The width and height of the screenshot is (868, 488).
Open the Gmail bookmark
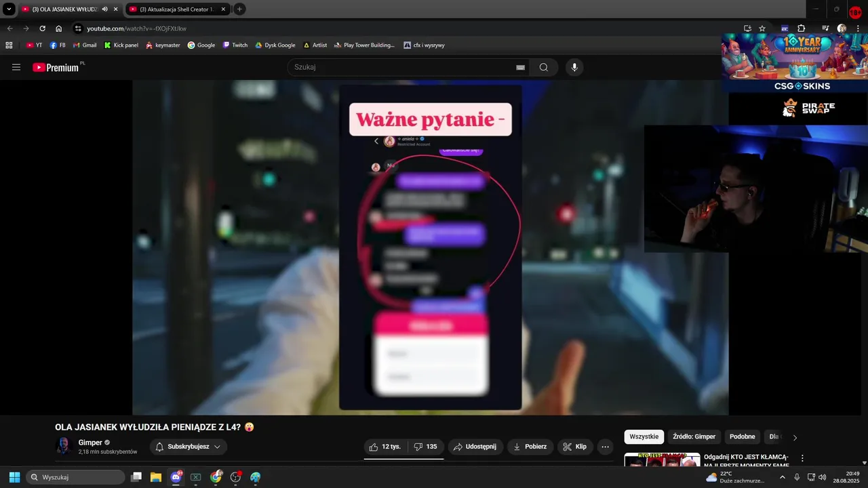coord(84,45)
